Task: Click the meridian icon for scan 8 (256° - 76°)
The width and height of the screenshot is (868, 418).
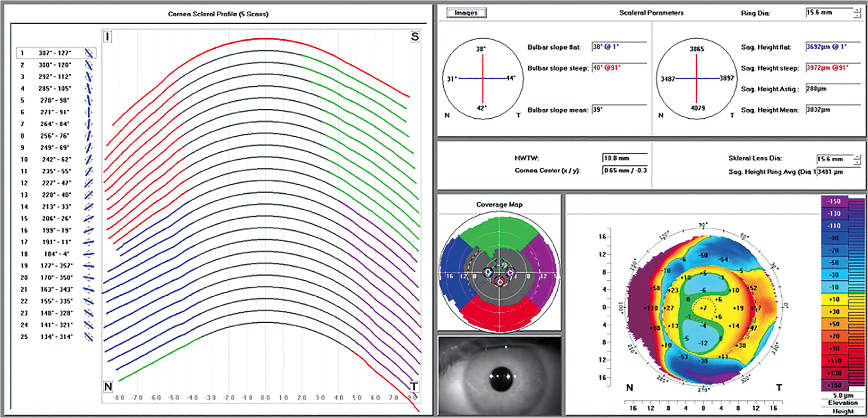Action: click(x=89, y=136)
